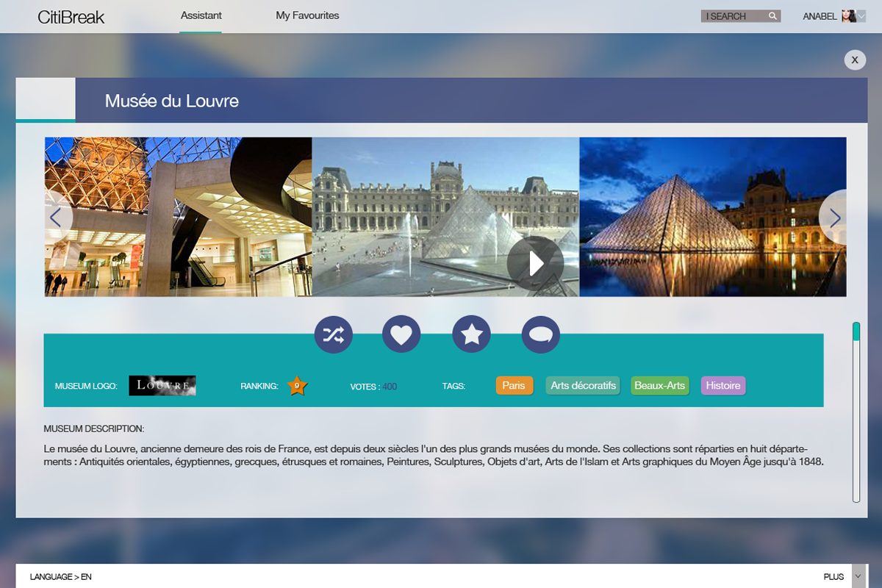Screen dimensions: 882x588
Task: Click the VOTES : 400 count
Action: pyautogui.click(x=373, y=387)
